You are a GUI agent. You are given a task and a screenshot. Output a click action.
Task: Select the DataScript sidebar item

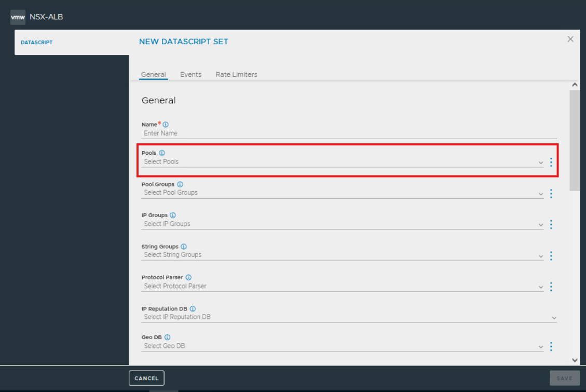click(37, 43)
